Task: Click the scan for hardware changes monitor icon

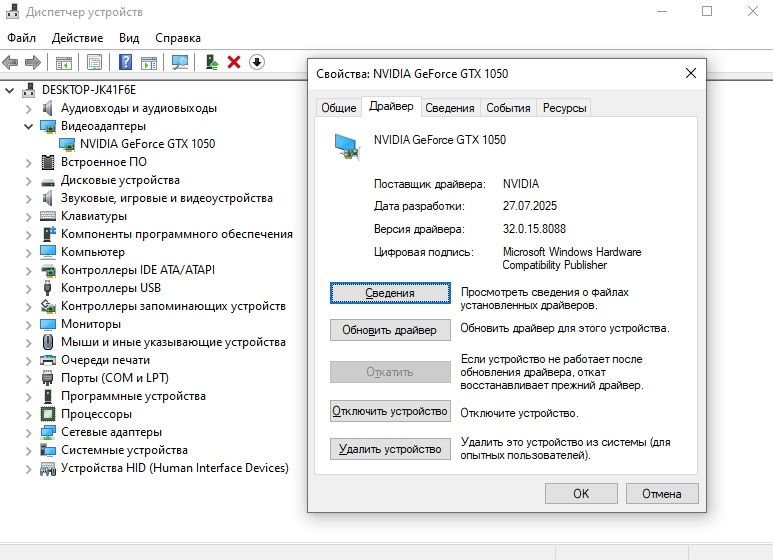Action: coord(180,62)
